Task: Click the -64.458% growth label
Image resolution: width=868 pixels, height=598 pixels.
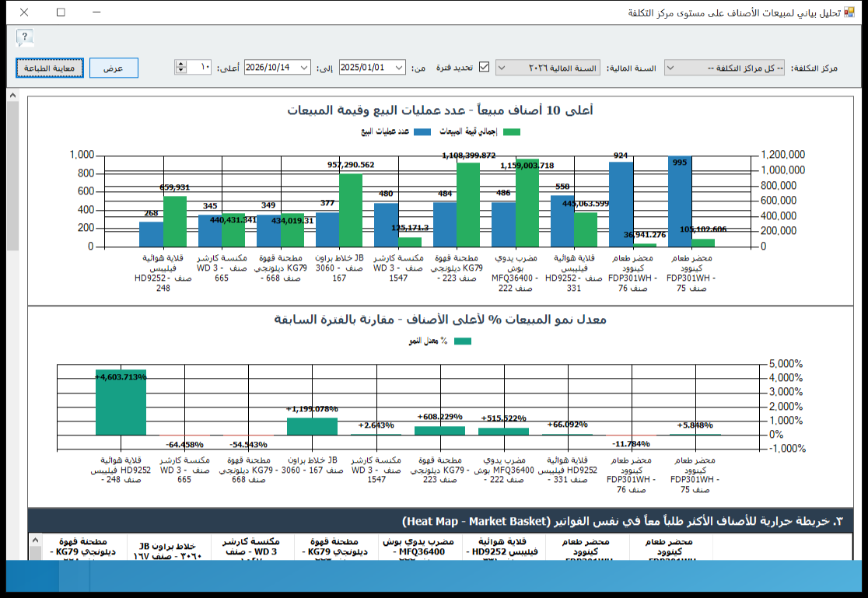Action: (x=185, y=445)
